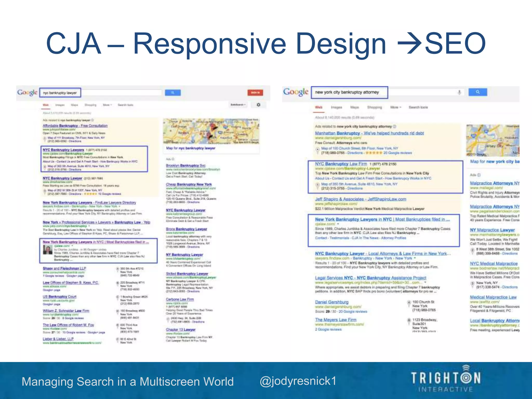The width and height of the screenshot is (532, 399).
Task: Open 'Law Offices of Stephen B. Kass, P.C.'
Action: (x=71, y=283)
